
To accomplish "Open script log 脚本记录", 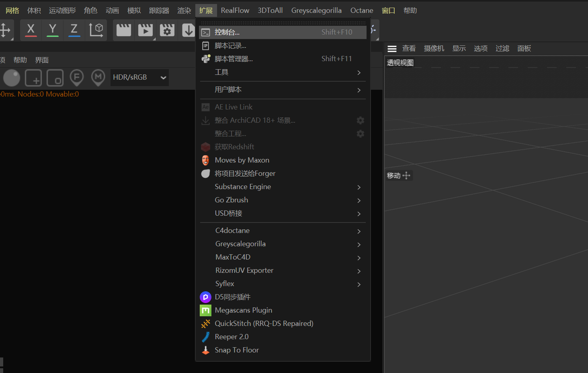I will [283, 45].
